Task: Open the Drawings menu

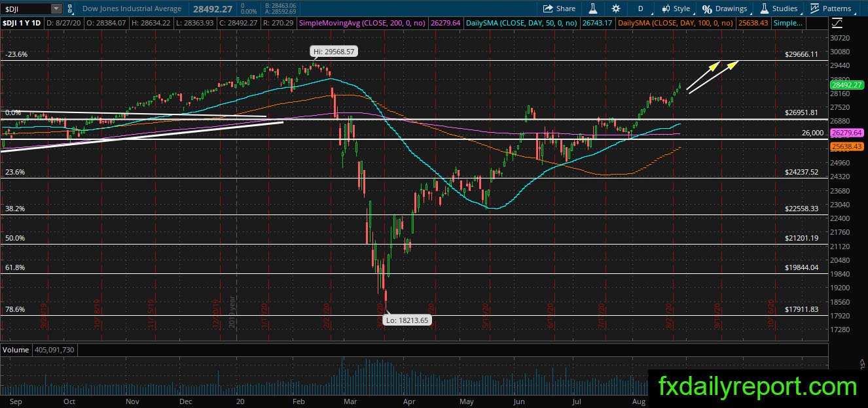Action: pyautogui.click(x=724, y=8)
